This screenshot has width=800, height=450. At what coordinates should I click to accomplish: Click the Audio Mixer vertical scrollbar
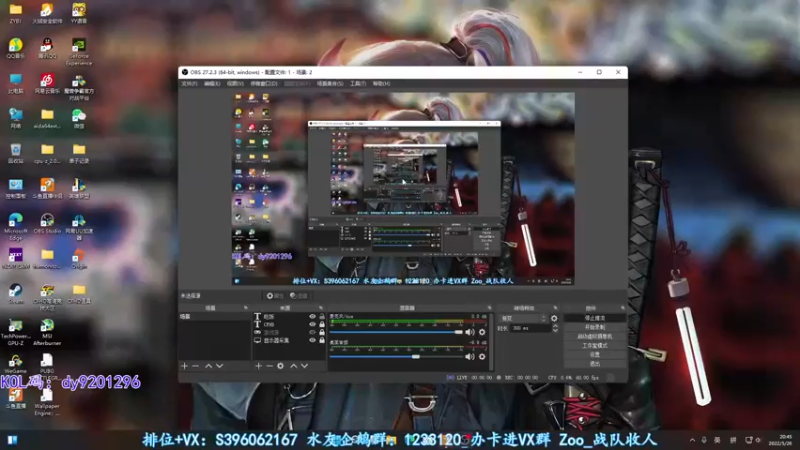(491, 341)
